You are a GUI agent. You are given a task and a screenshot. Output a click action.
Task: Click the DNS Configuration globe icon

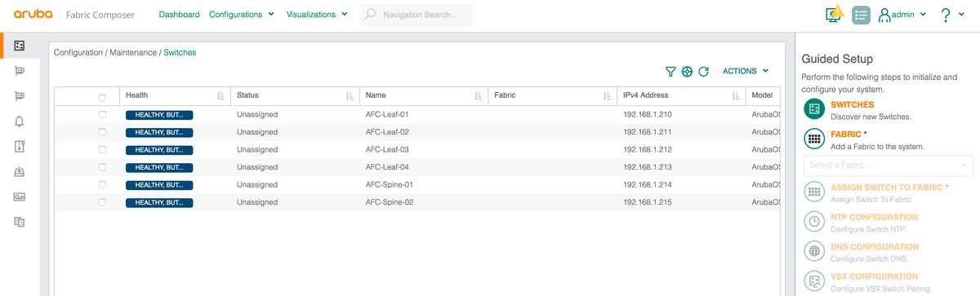point(813,251)
